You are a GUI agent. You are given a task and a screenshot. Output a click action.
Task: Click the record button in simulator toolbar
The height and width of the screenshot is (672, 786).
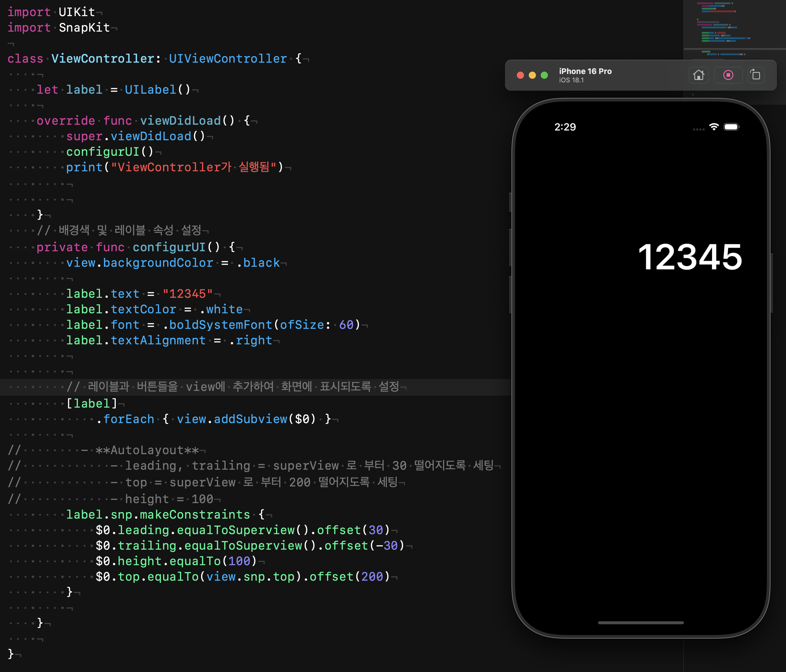pos(728,75)
